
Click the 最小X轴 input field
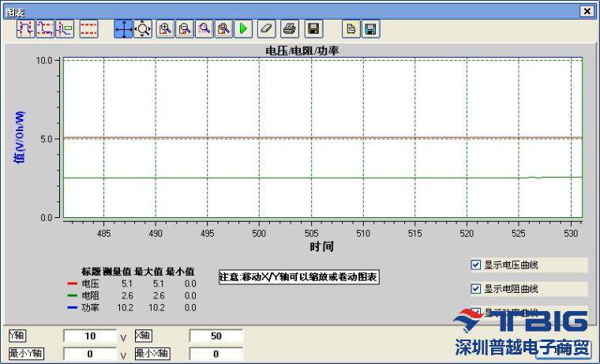[216, 354]
